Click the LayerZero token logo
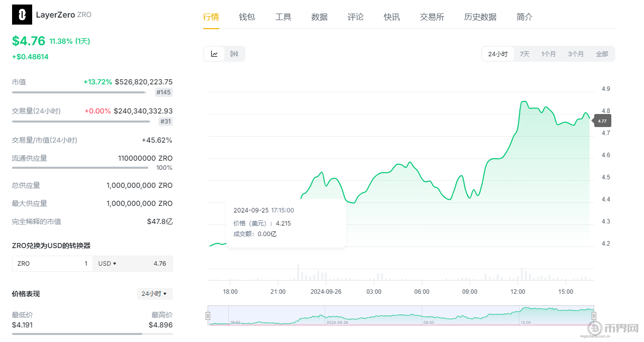Screen dimensions: 644x342 click(x=21, y=15)
